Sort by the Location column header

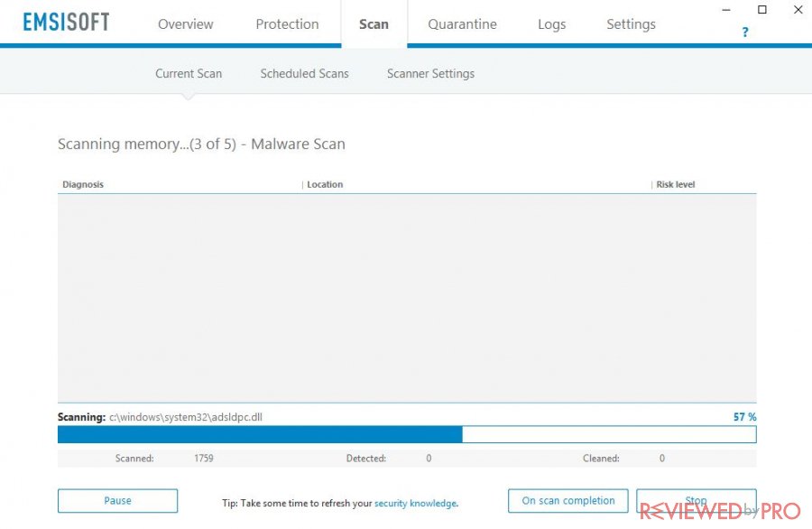click(x=325, y=184)
